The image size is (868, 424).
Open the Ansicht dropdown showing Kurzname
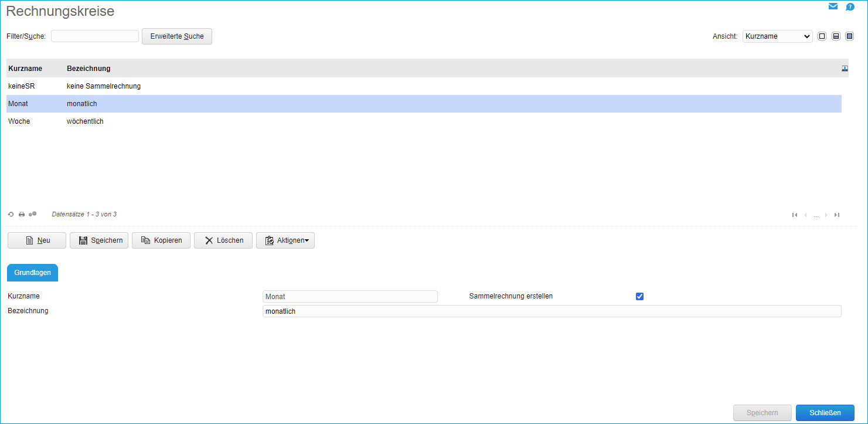click(x=777, y=36)
